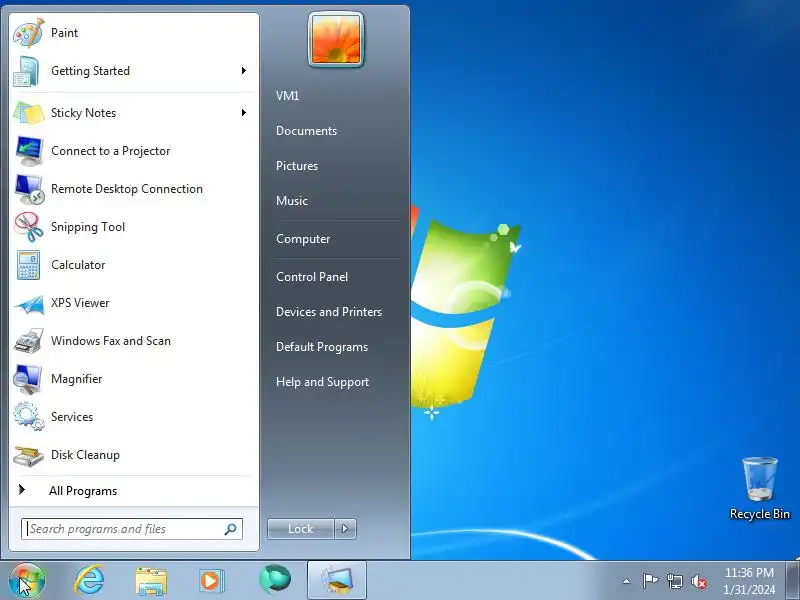Click the Snipping Tool scissors icon
800x600 pixels.
tap(29, 227)
